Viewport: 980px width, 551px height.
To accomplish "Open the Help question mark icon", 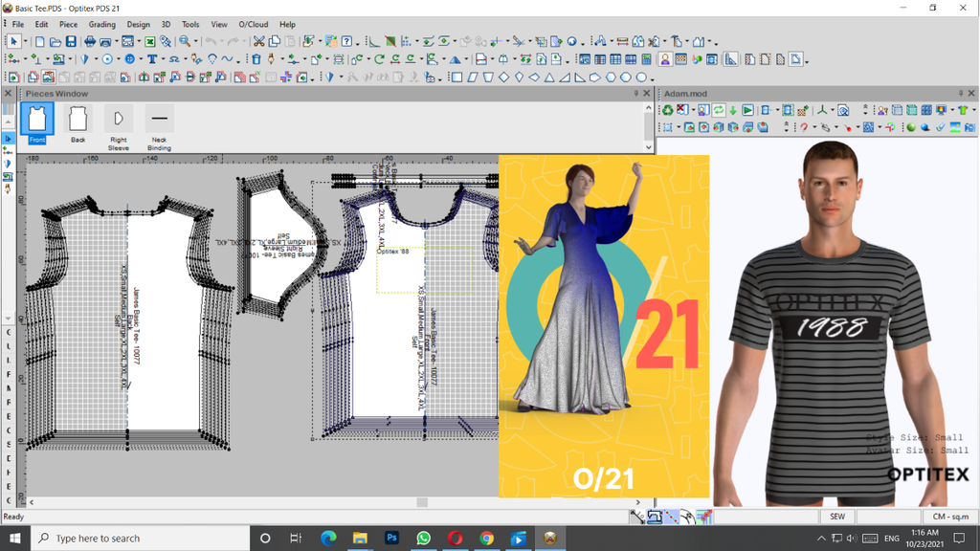I will click(x=346, y=42).
